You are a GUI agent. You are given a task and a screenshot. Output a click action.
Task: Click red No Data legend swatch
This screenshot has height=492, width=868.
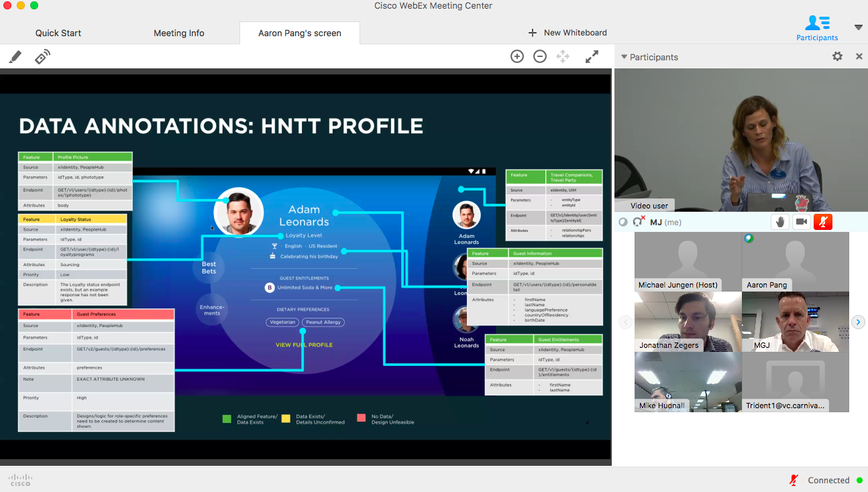[362, 419]
